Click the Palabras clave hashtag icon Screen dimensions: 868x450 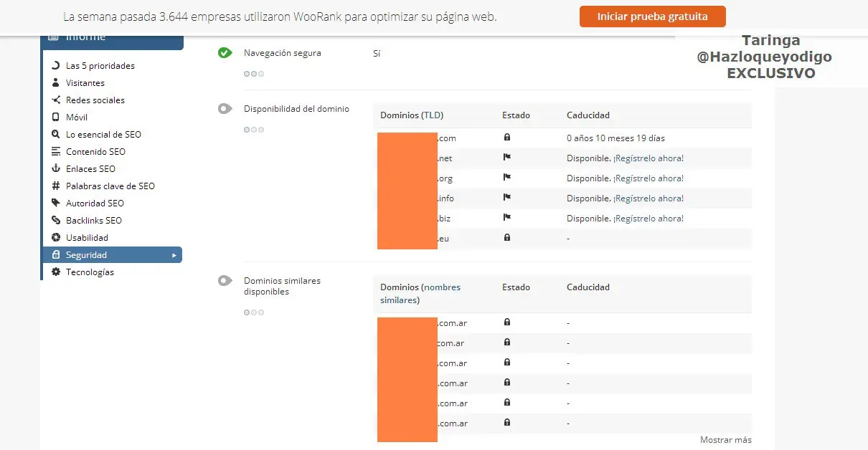[x=56, y=186]
